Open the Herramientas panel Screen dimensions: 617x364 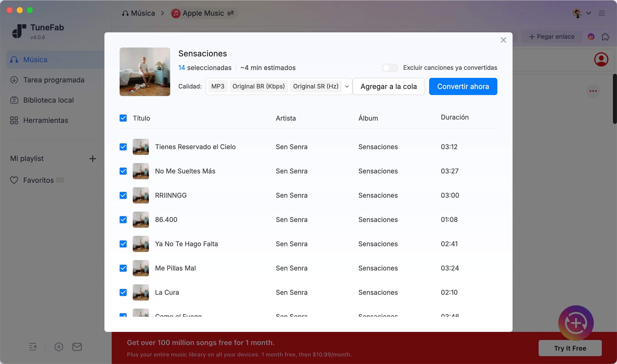pos(45,120)
